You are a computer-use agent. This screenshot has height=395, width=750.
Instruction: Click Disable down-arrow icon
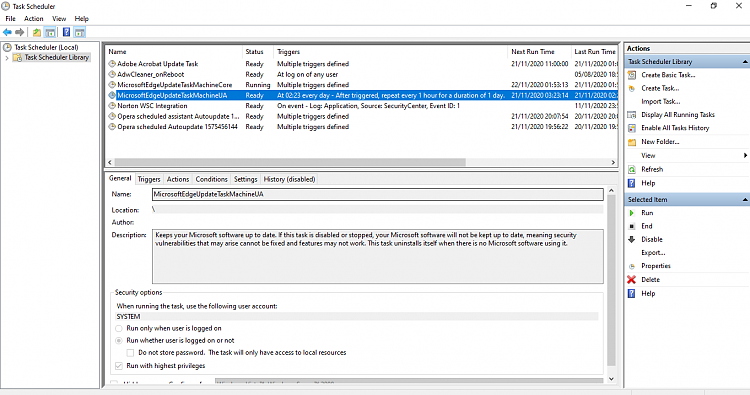pos(632,240)
